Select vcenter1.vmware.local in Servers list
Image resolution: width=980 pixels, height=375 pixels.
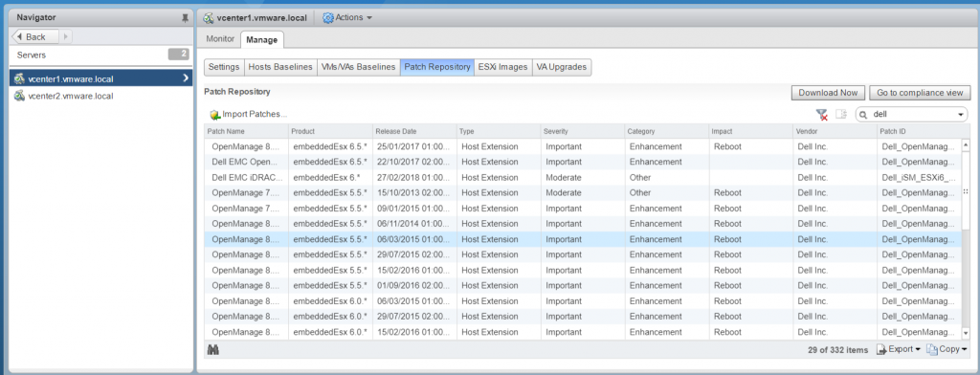[x=101, y=78]
